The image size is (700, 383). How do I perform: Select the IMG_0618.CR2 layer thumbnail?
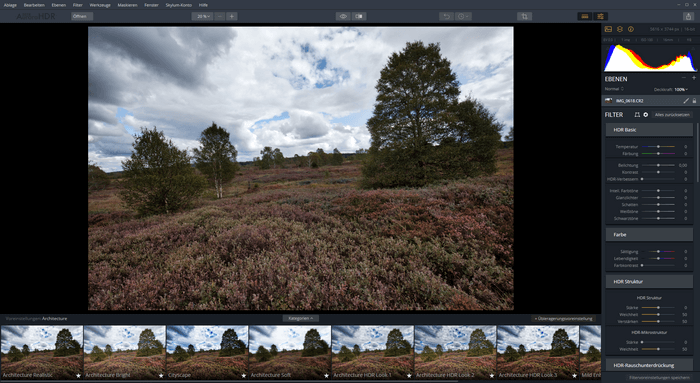608,101
